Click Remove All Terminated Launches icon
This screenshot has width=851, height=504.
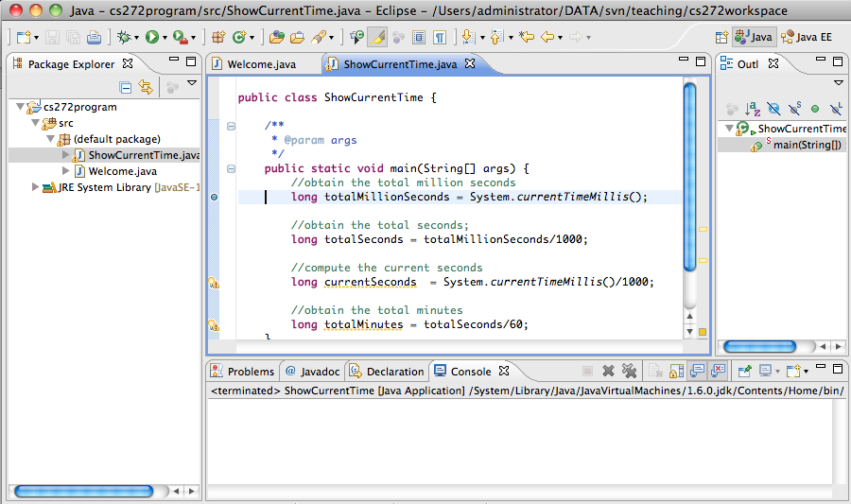pyautogui.click(x=629, y=371)
